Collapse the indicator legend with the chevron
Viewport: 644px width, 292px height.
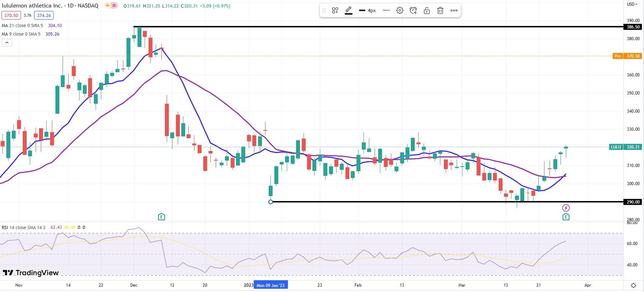tap(7, 43)
